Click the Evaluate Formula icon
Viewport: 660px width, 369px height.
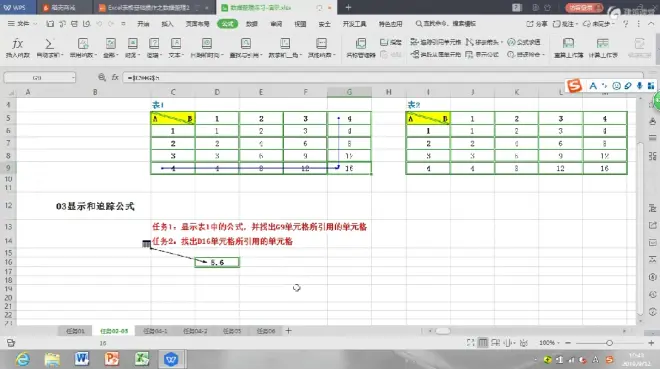[524, 42]
